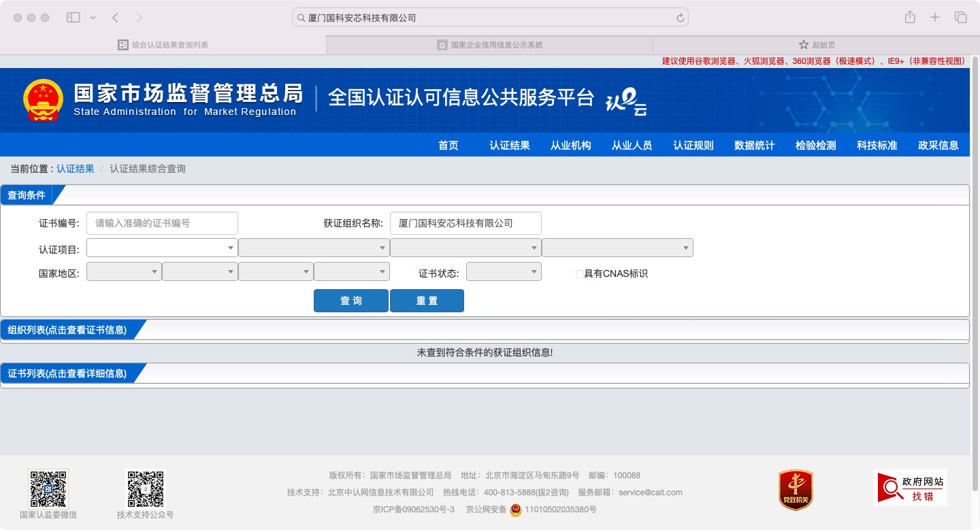Viewport: 980px width, 530px height.
Task: Click the browser recommendation notice in red
Action: pyautogui.click(x=813, y=61)
